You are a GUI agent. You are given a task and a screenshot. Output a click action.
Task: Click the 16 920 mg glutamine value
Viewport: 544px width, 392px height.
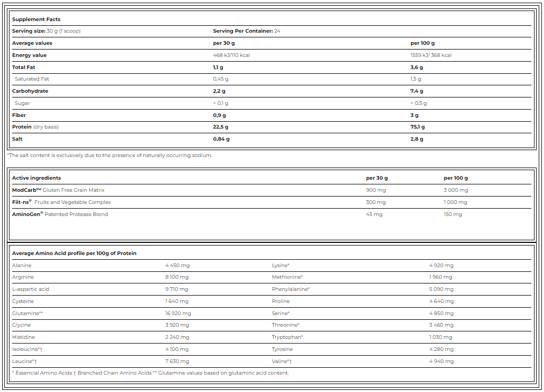(178, 313)
